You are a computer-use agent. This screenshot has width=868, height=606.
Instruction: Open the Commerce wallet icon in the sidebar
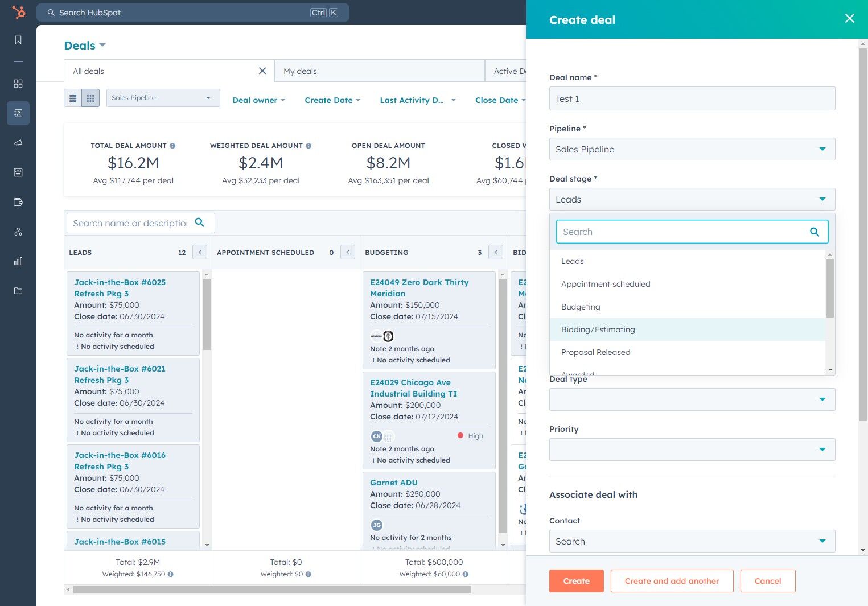tap(18, 202)
